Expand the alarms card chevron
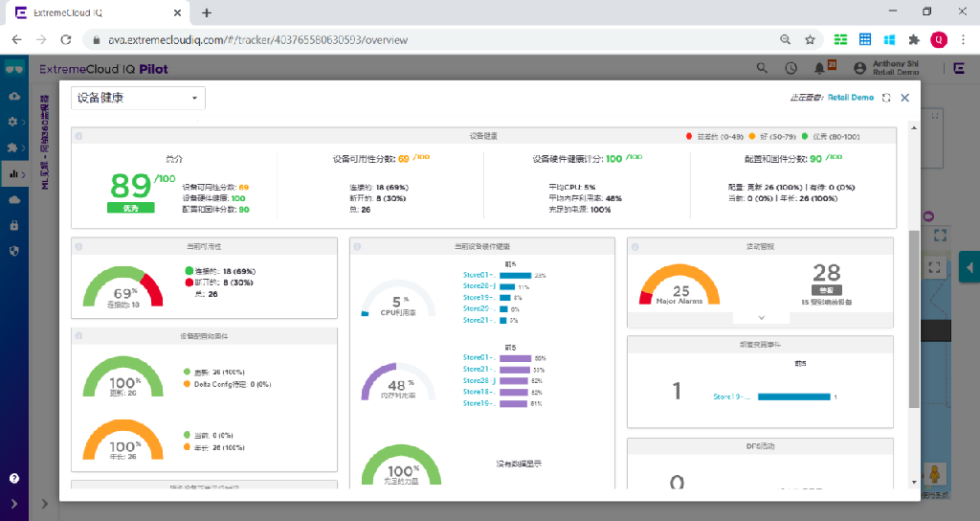The height and width of the screenshot is (521, 980). (x=761, y=318)
